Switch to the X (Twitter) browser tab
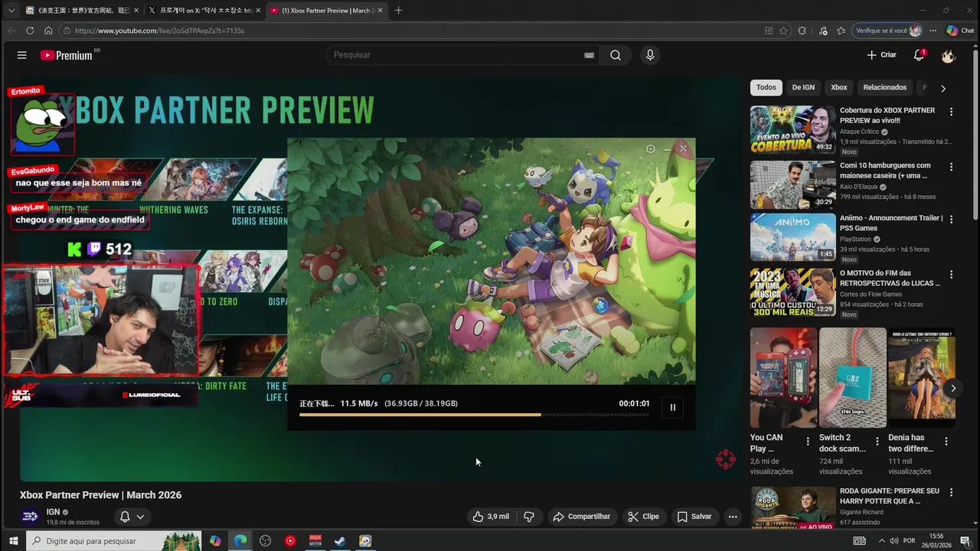 click(x=204, y=11)
